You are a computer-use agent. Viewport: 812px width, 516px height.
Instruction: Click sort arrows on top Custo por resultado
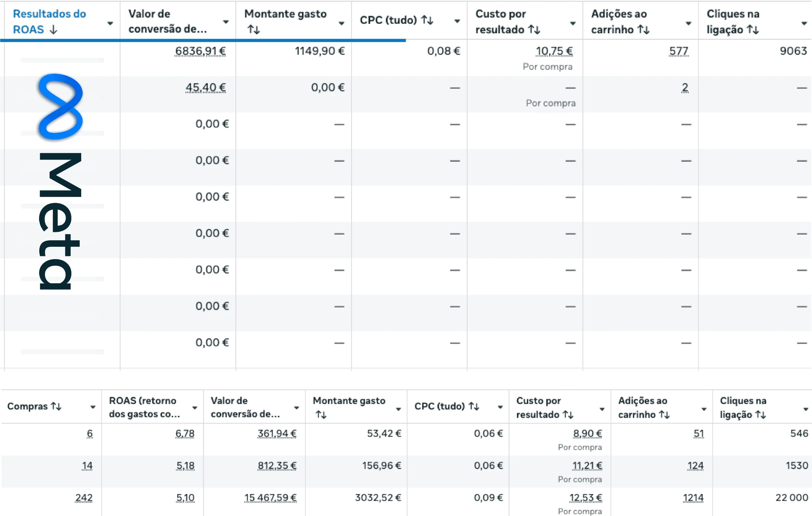[x=534, y=30]
